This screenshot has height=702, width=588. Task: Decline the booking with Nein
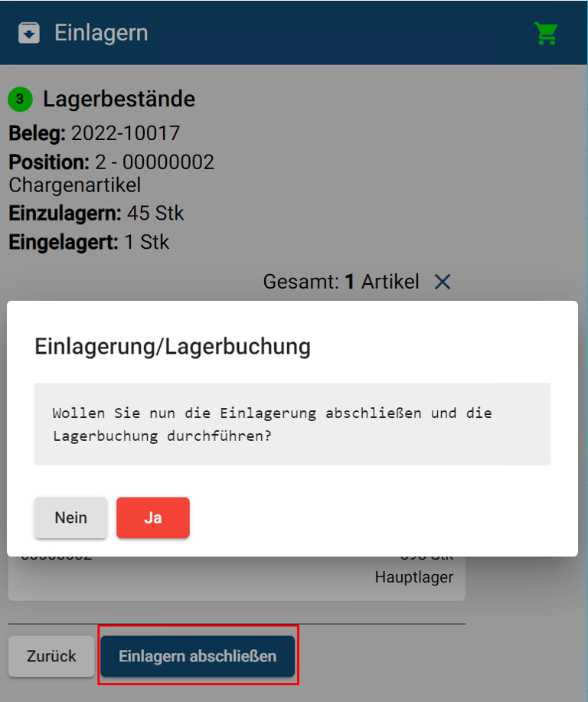[70, 518]
